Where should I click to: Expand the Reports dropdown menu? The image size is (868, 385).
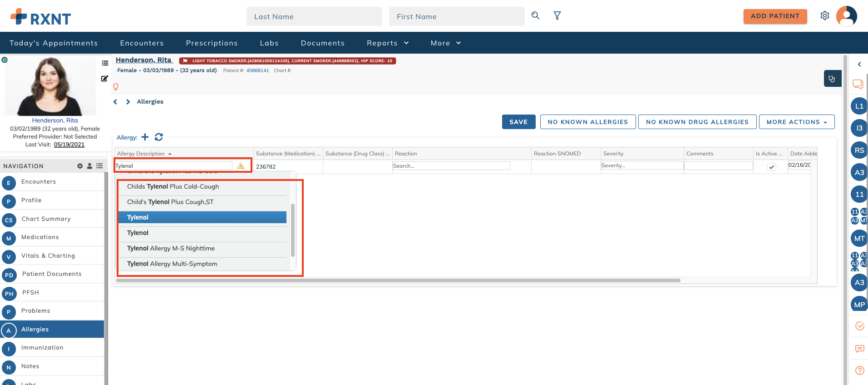pos(388,43)
